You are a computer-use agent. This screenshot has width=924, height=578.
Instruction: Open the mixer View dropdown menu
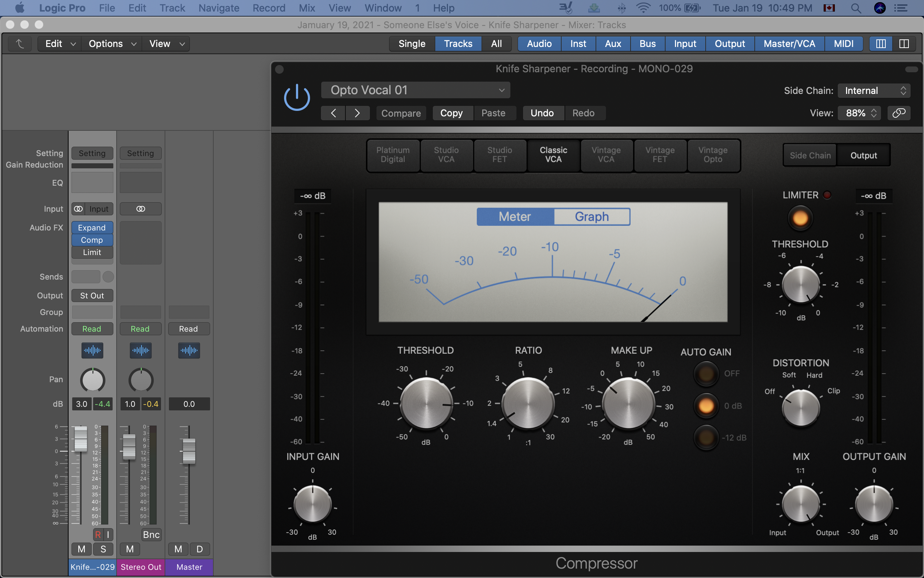click(x=166, y=44)
